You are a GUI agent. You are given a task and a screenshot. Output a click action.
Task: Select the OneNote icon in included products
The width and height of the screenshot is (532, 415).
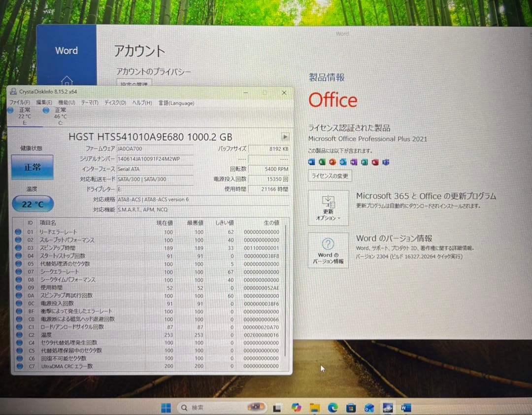(x=353, y=162)
